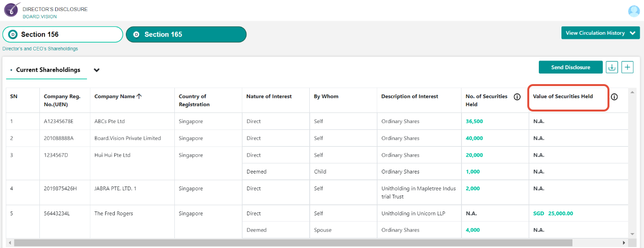This screenshot has height=248, width=644.
Task: Open the user profile avatar
Action: pyautogui.click(x=634, y=11)
